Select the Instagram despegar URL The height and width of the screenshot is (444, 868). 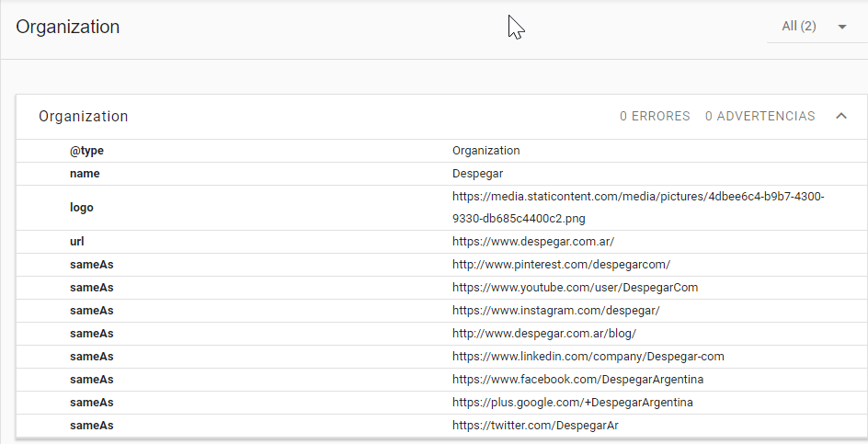coord(555,311)
